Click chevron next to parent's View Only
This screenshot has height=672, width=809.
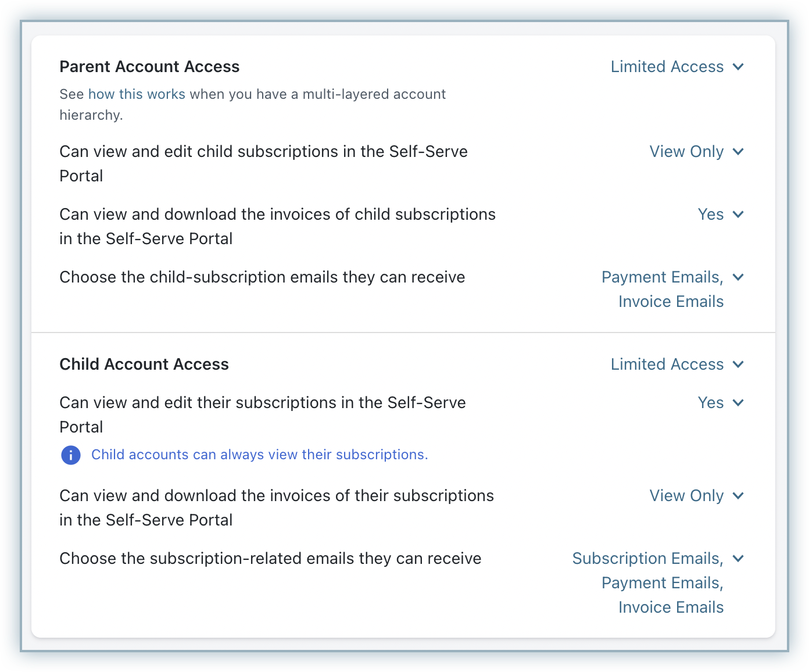738,152
